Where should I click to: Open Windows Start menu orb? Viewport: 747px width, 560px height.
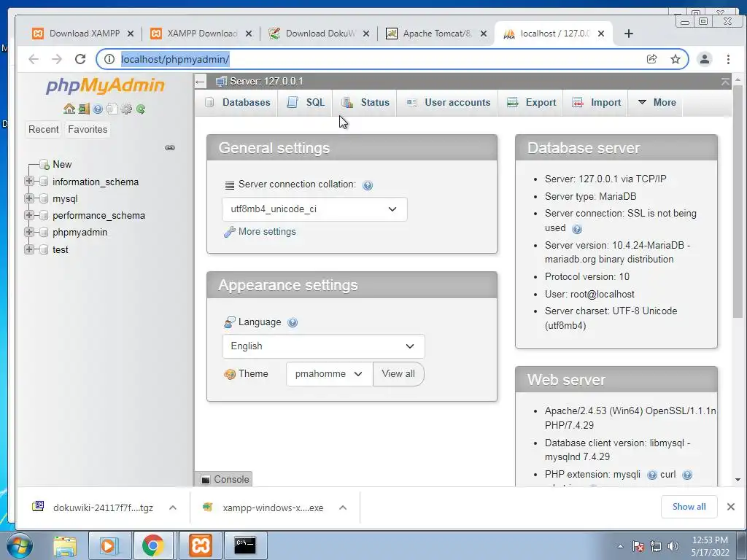click(x=19, y=545)
